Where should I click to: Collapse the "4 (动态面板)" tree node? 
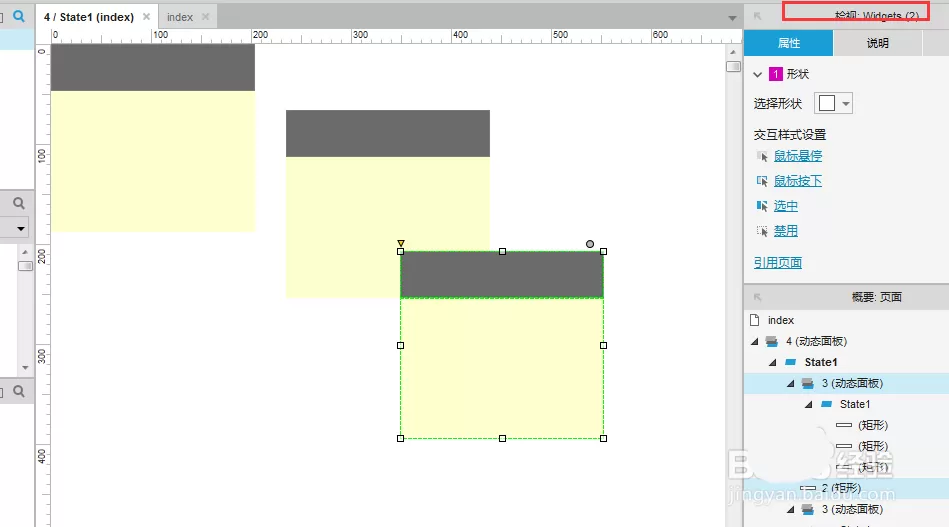click(x=755, y=342)
